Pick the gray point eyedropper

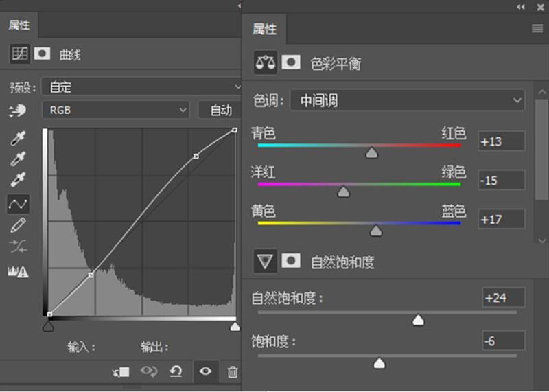pyautogui.click(x=18, y=159)
